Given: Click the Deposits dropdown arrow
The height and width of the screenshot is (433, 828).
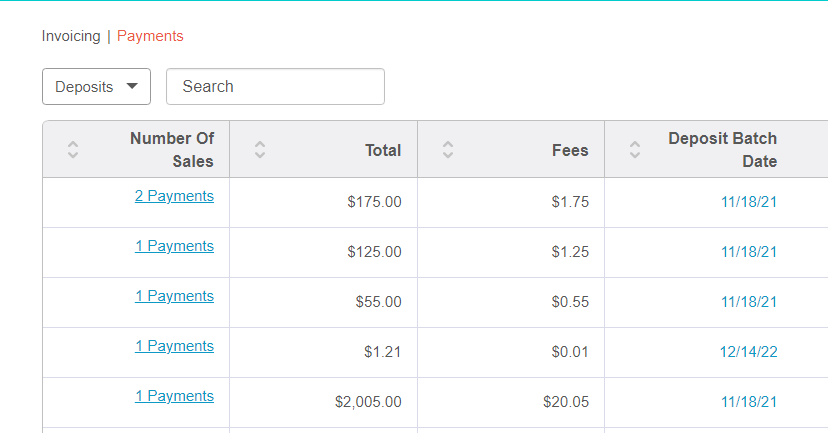Looking at the screenshot, I should point(132,86).
